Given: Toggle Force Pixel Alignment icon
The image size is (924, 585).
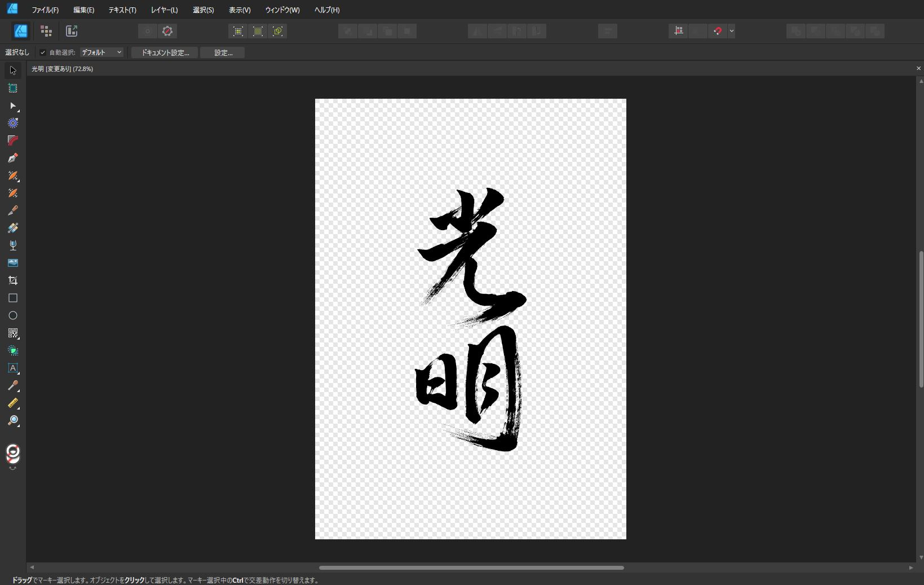Looking at the screenshot, I should [x=678, y=31].
